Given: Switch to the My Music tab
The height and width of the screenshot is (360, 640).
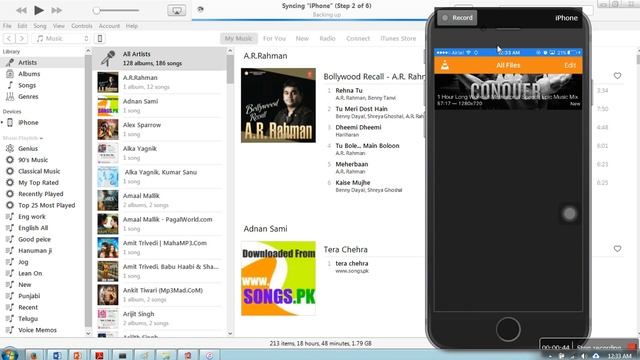Looking at the screenshot, I should (239, 38).
